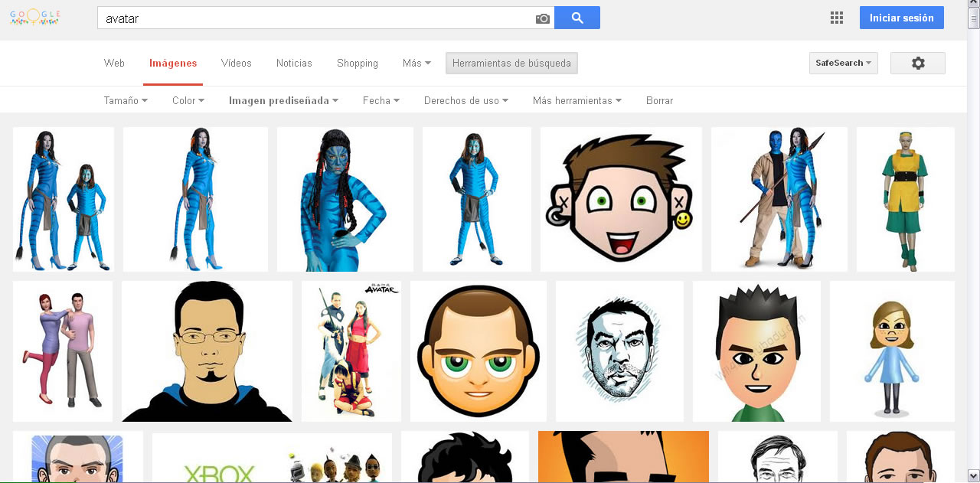Switch to the Vídeos tab
The width and height of the screenshot is (980, 483).
pos(236,64)
